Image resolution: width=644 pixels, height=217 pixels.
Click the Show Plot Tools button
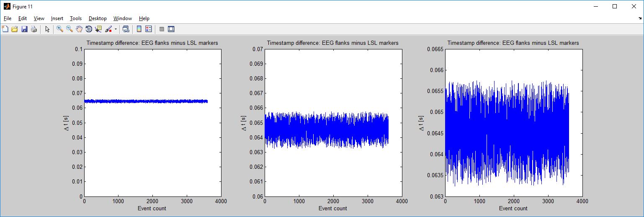coord(171,29)
